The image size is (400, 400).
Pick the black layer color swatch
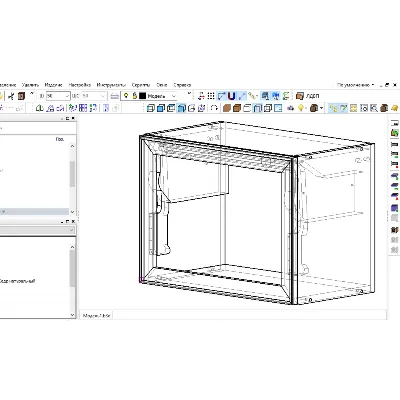(x=143, y=96)
